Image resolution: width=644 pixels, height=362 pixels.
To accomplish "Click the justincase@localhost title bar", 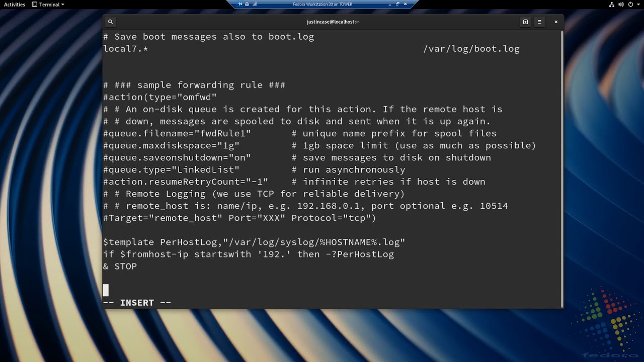I will click(x=333, y=22).
